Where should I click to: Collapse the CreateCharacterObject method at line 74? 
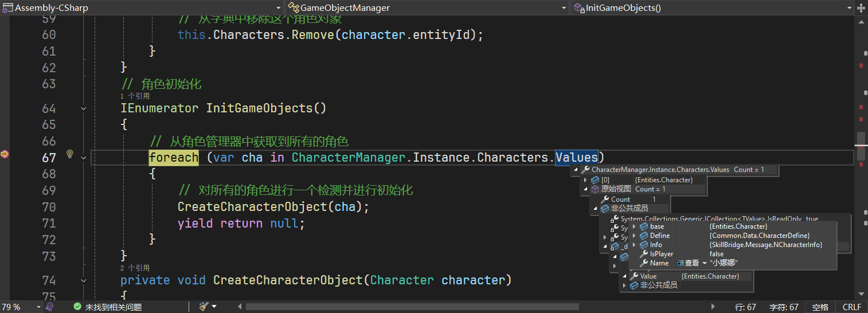click(x=84, y=280)
